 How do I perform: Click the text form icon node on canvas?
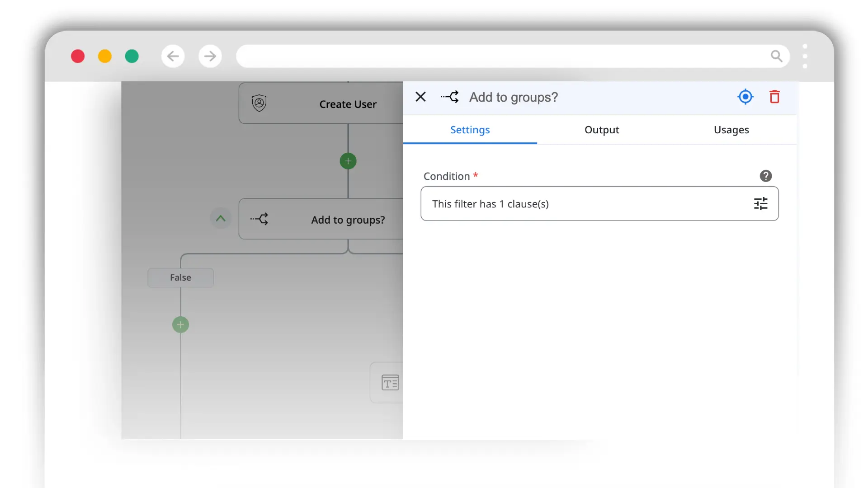click(x=390, y=383)
